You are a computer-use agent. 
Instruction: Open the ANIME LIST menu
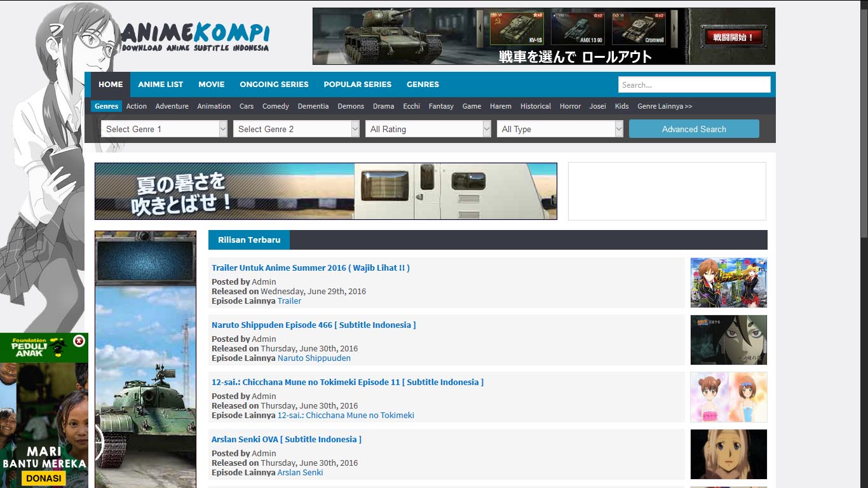point(161,85)
